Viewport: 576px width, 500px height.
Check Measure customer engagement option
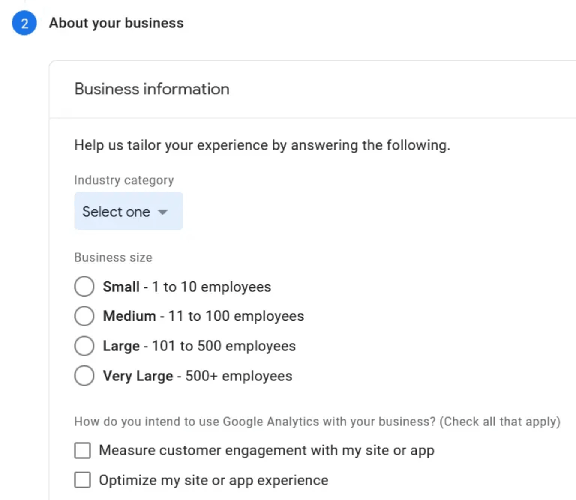pyautogui.click(x=82, y=450)
